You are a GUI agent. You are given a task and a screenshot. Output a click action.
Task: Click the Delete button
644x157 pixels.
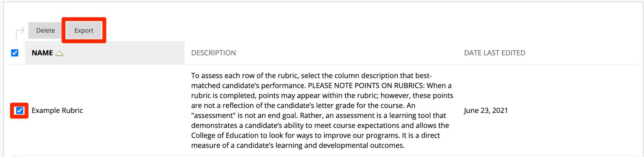click(45, 31)
